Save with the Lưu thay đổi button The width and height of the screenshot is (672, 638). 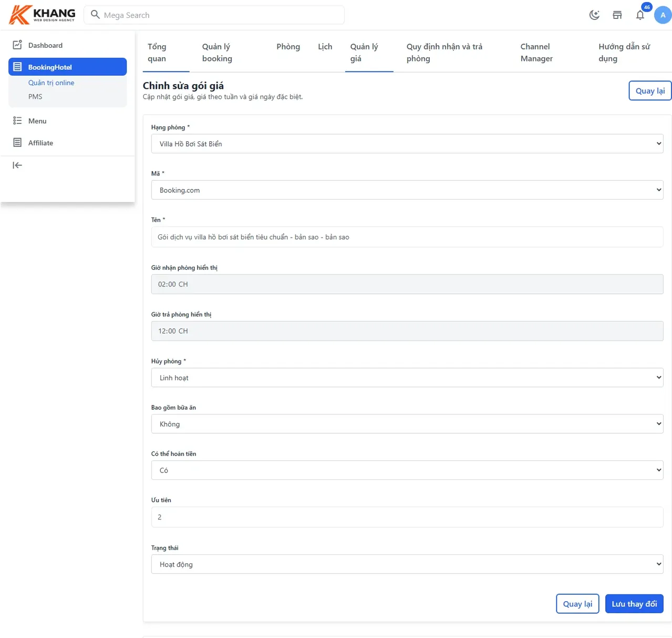pos(634,604)
